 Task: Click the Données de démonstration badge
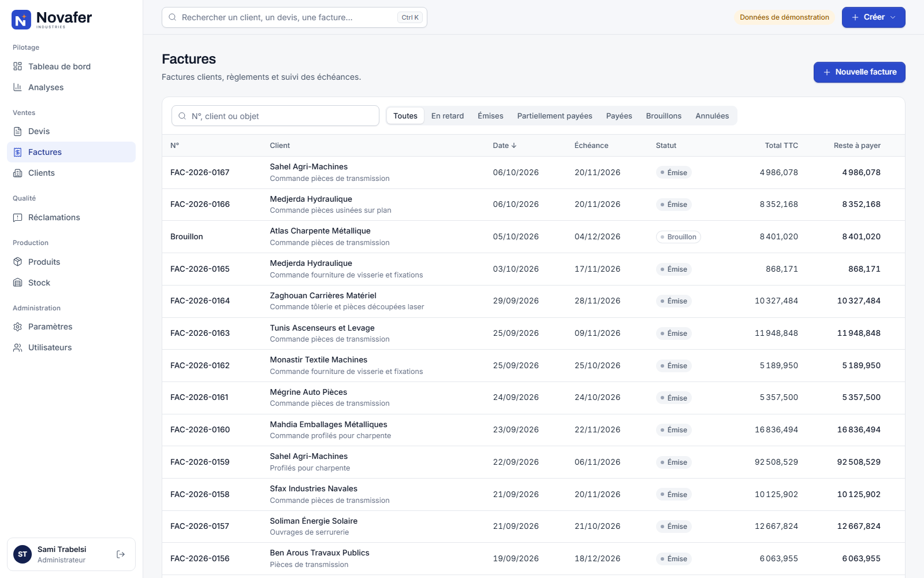point(784,17)
